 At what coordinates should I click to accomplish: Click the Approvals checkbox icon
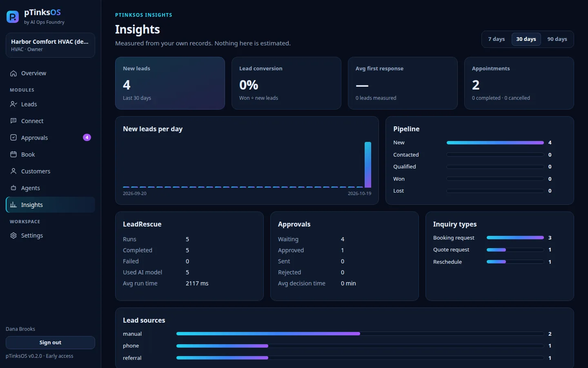13,138
